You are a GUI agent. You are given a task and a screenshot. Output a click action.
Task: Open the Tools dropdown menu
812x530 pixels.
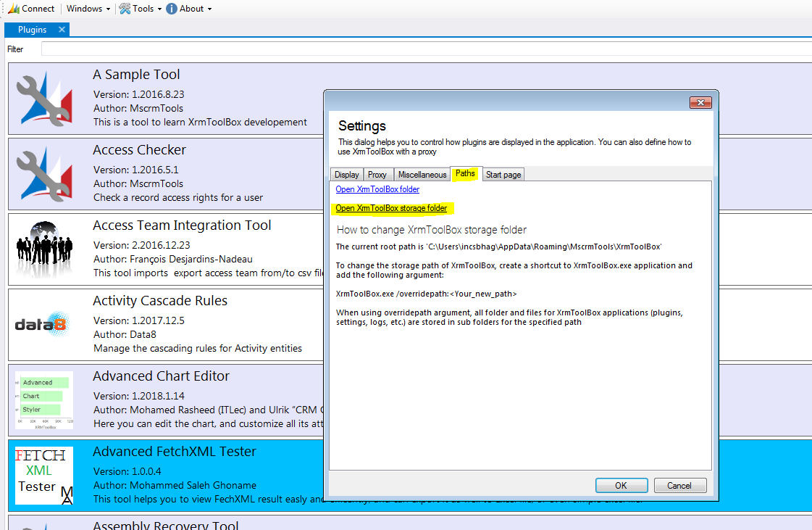[x=141, y=9]
